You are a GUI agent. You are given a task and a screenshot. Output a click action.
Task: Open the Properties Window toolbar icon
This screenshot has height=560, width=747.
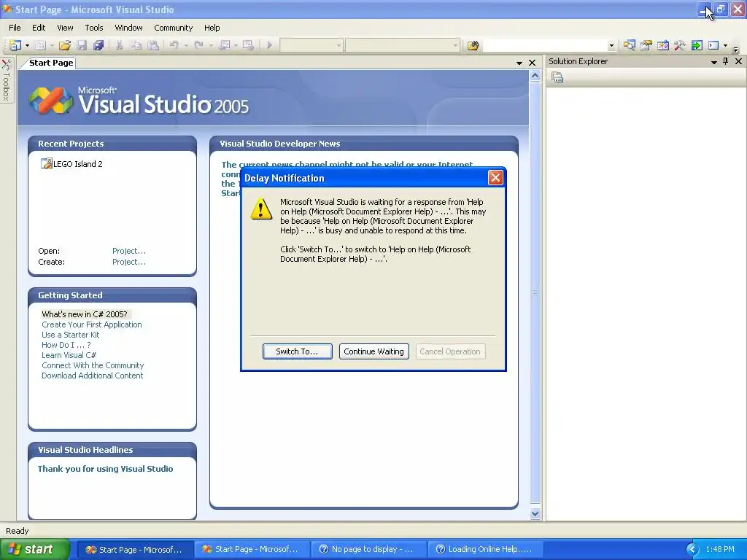(646, 46)
